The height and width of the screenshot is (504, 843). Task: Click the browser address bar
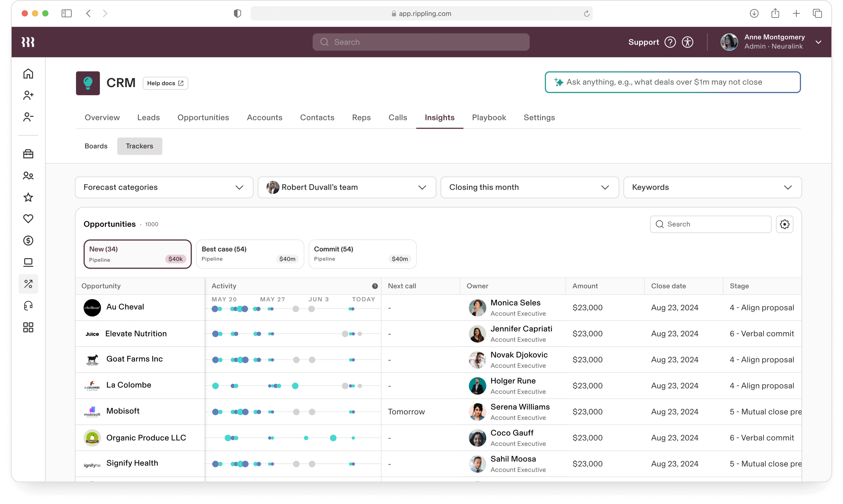[x=421, y=14]
